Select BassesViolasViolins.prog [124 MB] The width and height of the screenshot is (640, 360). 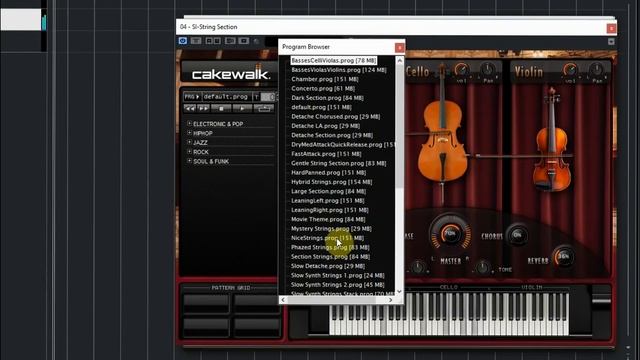pyautogui.click(x=339, y=70)
